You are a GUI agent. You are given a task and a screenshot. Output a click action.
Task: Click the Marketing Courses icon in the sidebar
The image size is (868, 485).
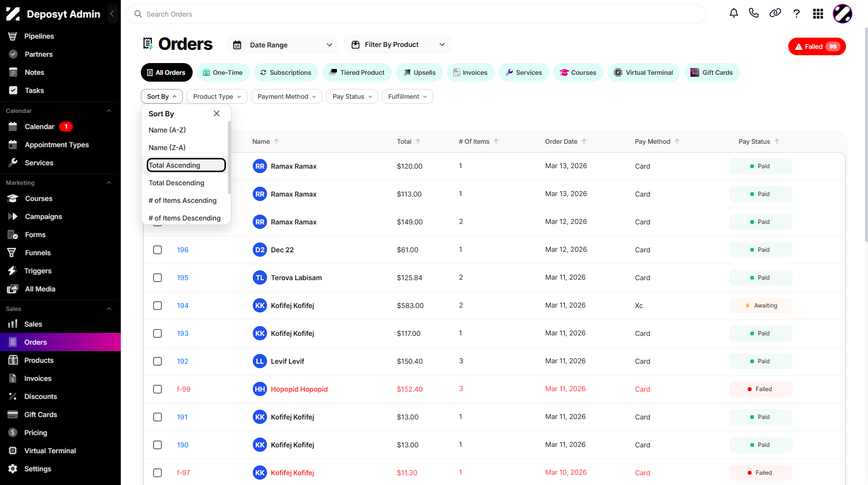point(13,198)
